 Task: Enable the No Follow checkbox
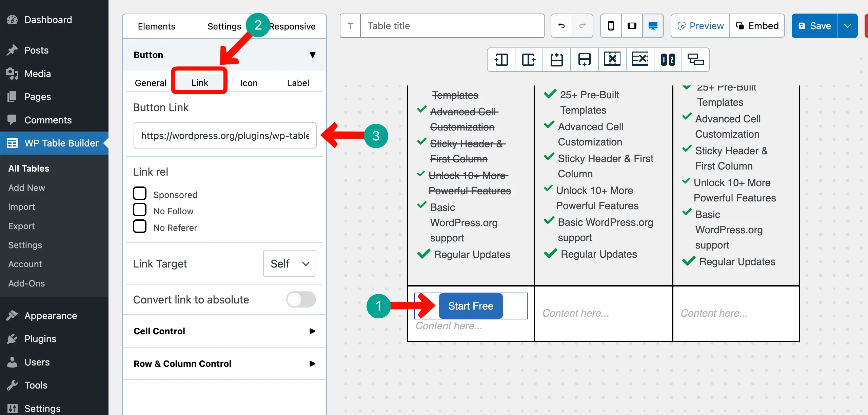pos(140,210)
